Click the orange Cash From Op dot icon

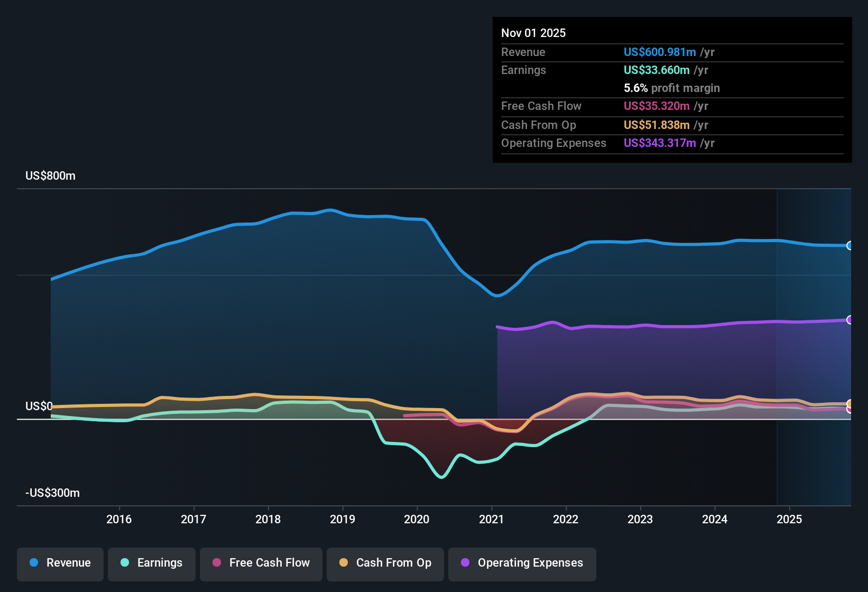(x=344, y=563)
